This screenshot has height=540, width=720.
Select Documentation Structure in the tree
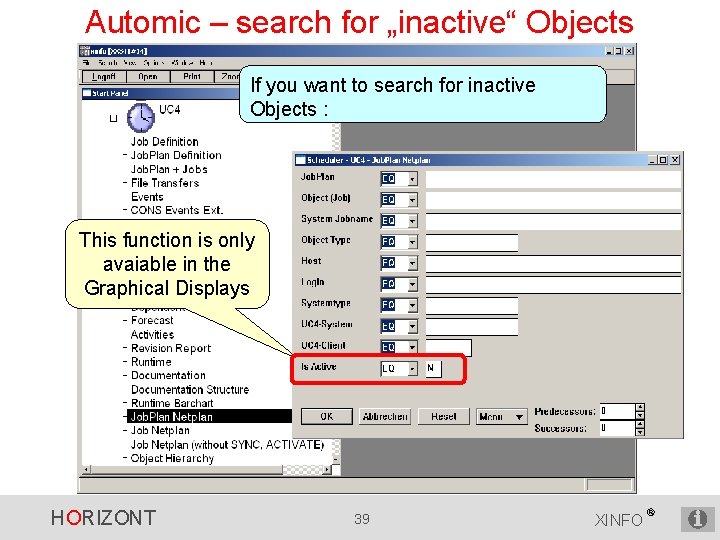190,390
